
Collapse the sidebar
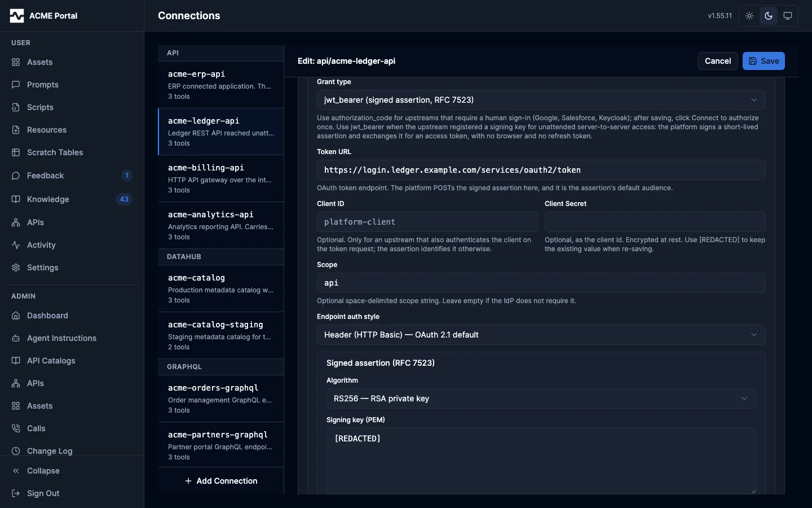pos(72,471)
